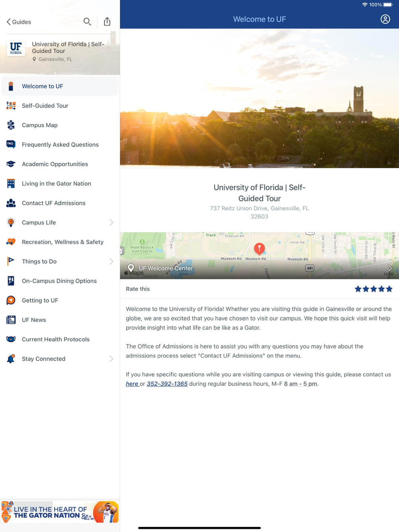This screenshot has width=399, height=532.
Task: Click the Living in Gator Nation building icon
Action: pyautogui.click(x=11, y=183)
